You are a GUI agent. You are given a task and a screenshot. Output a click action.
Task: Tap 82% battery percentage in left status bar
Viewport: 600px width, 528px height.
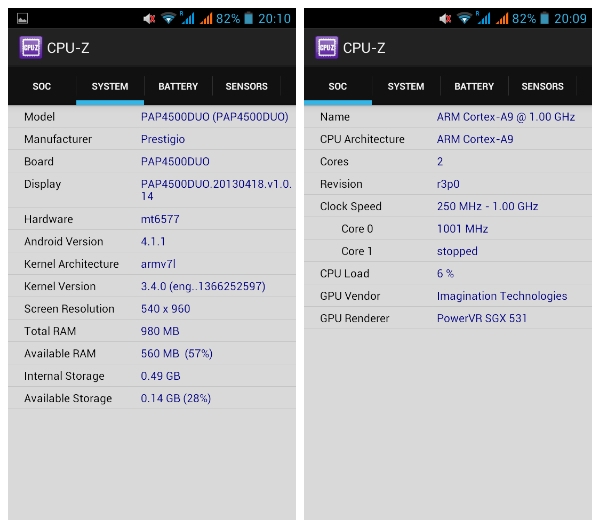tap(228, 18)
